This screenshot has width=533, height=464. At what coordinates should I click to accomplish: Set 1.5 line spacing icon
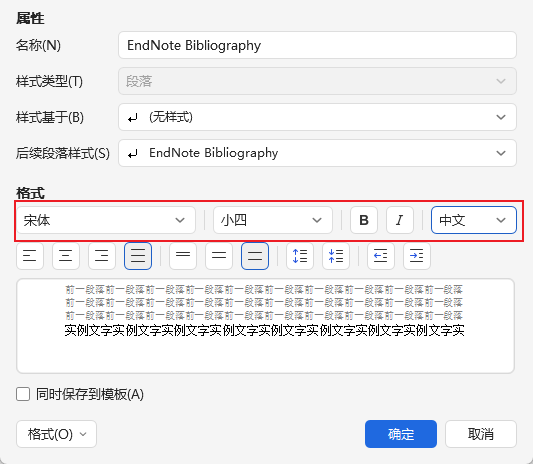click(219, 256)
